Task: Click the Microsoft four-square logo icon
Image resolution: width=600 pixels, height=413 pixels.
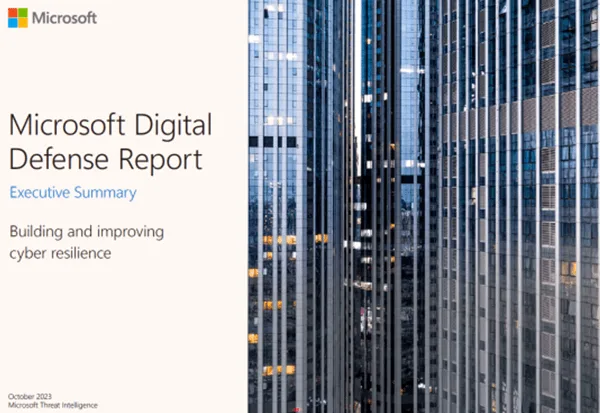Action: coord(18,19)
